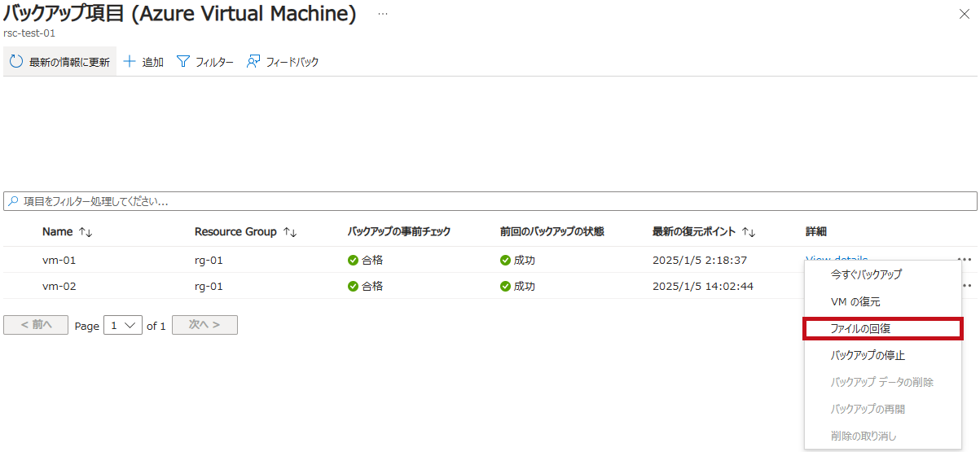Sort by Resource Group column arrows
980x452 pixels.
tap(289, 232)
